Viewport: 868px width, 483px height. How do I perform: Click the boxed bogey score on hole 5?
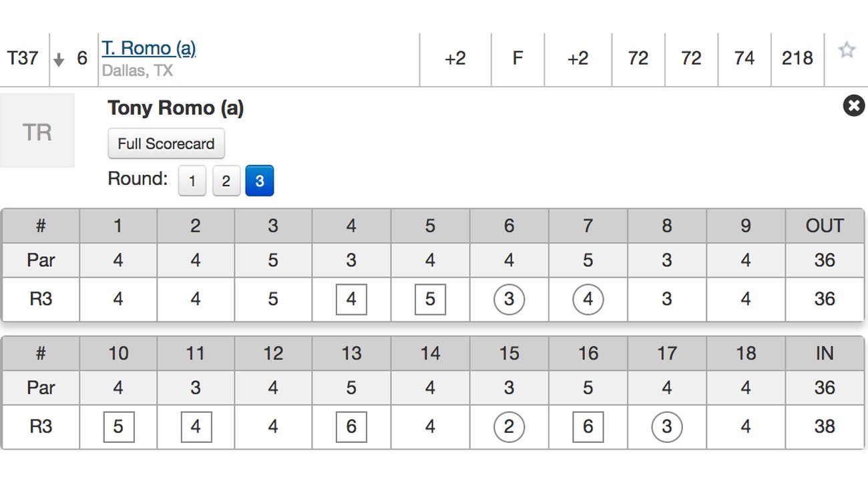click(430, 300)
